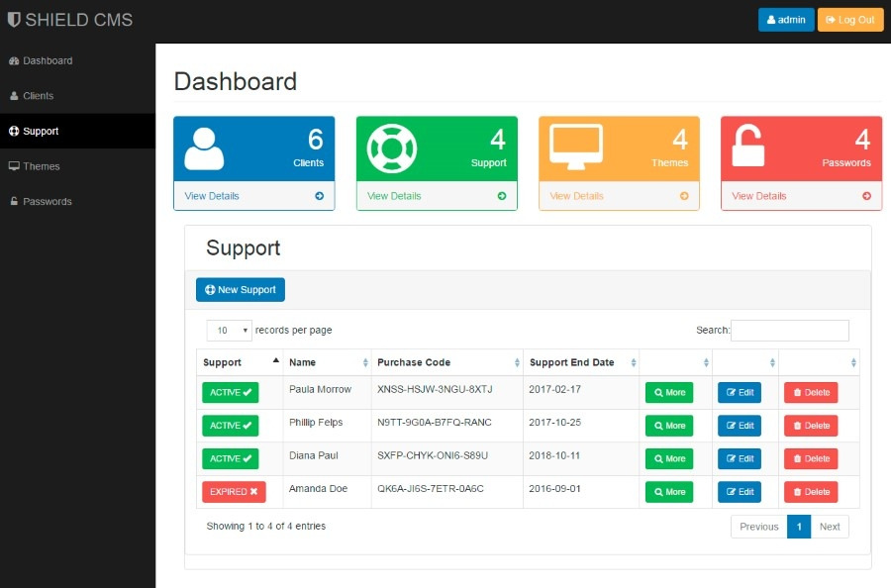Sort by Support End Date column
The image size is (891, 588).
[x=581, y=362]
